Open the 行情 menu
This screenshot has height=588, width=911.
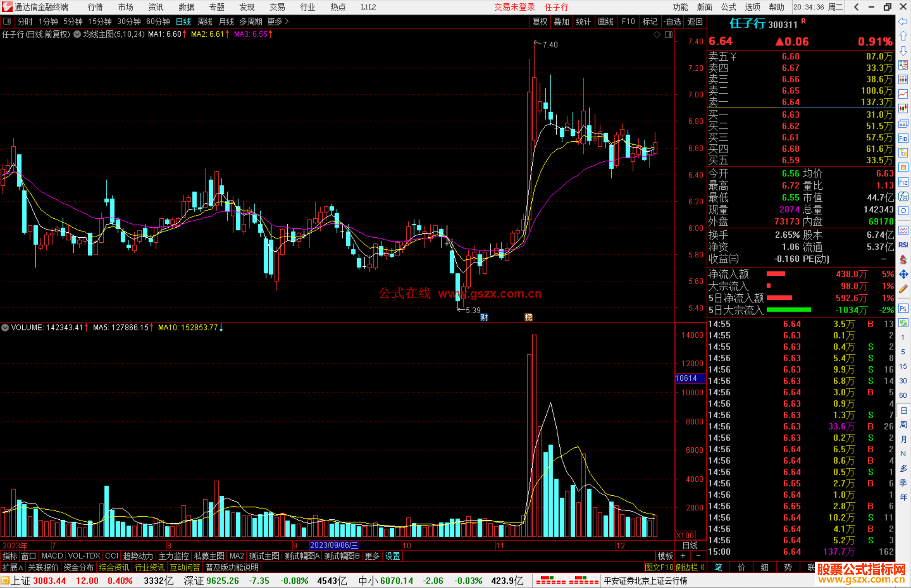95,7
